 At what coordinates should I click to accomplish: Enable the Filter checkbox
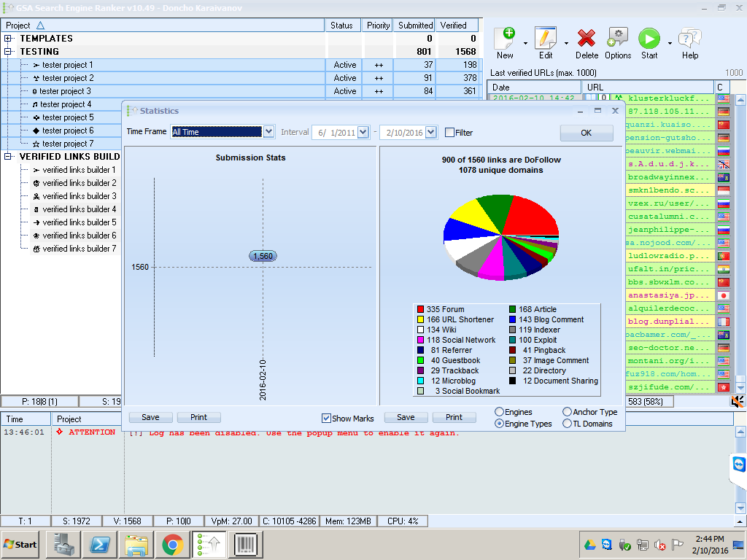449,133
